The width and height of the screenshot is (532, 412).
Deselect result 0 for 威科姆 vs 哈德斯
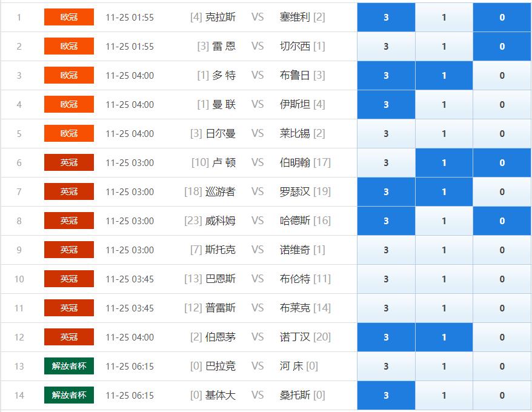[502, 221]
